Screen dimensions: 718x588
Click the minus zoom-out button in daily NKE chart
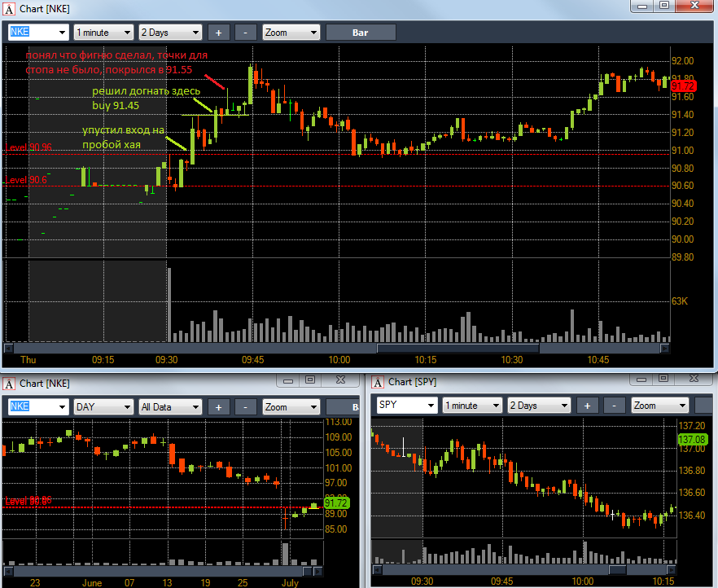pyautogui.click(x=246, y=407)
